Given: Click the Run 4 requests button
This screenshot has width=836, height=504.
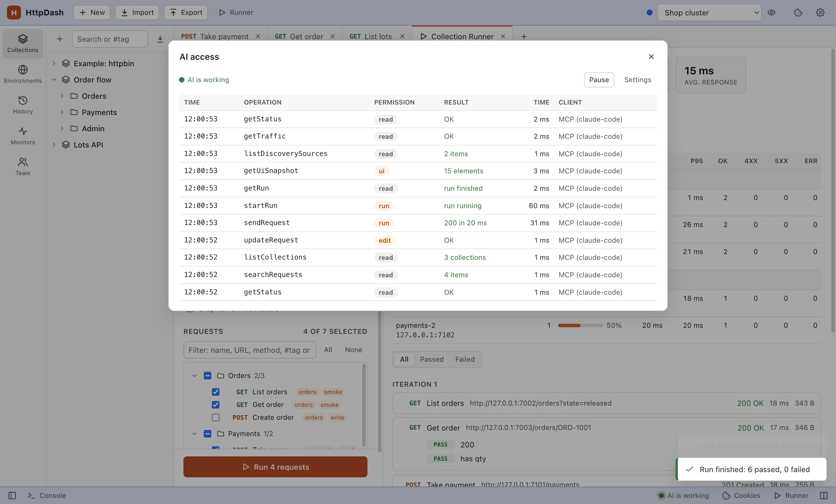Looking at the screenshot, I should click(275, 467).
